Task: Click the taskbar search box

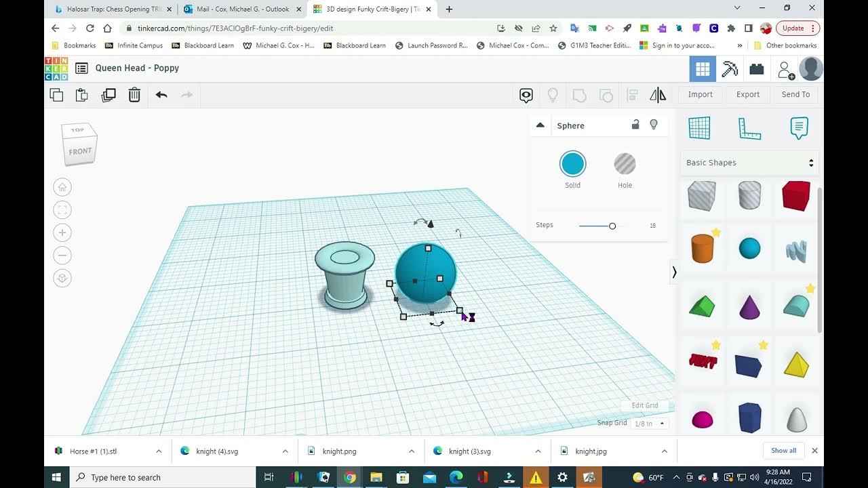Action: point(163,477)
